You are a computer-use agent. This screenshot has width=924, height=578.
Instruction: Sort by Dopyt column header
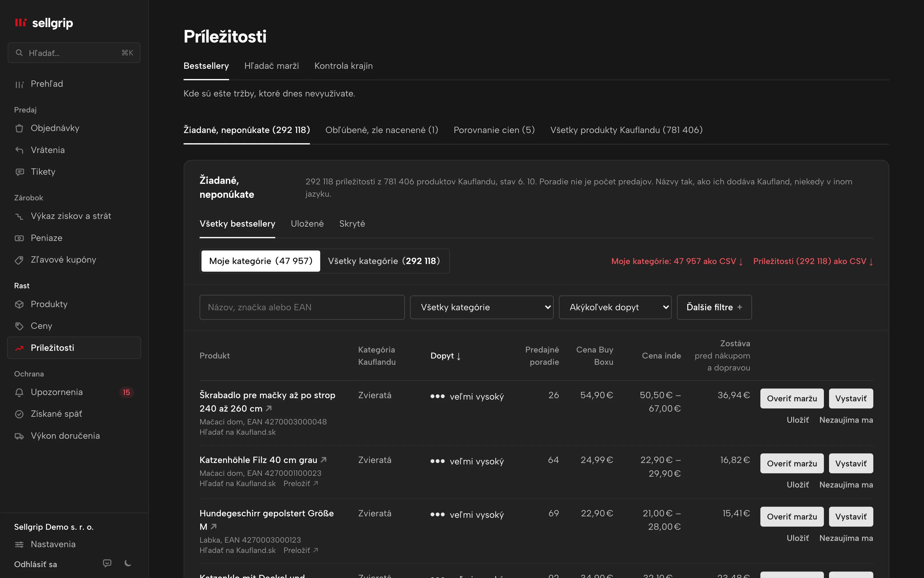(x=445, y=356)
